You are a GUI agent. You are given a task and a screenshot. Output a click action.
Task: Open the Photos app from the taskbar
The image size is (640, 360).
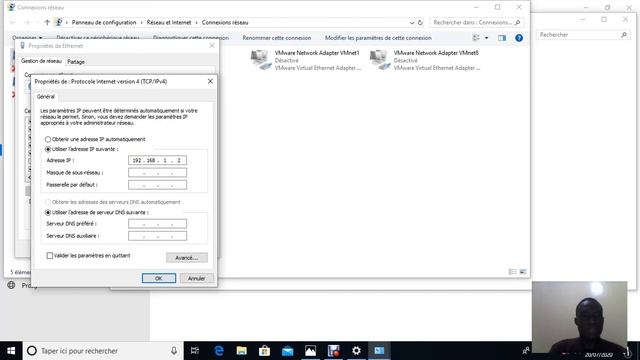310,351
